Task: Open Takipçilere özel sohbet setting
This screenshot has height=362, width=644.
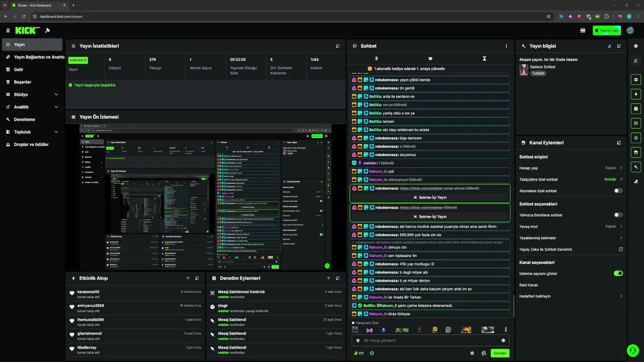Action: [x=571, y=179]
